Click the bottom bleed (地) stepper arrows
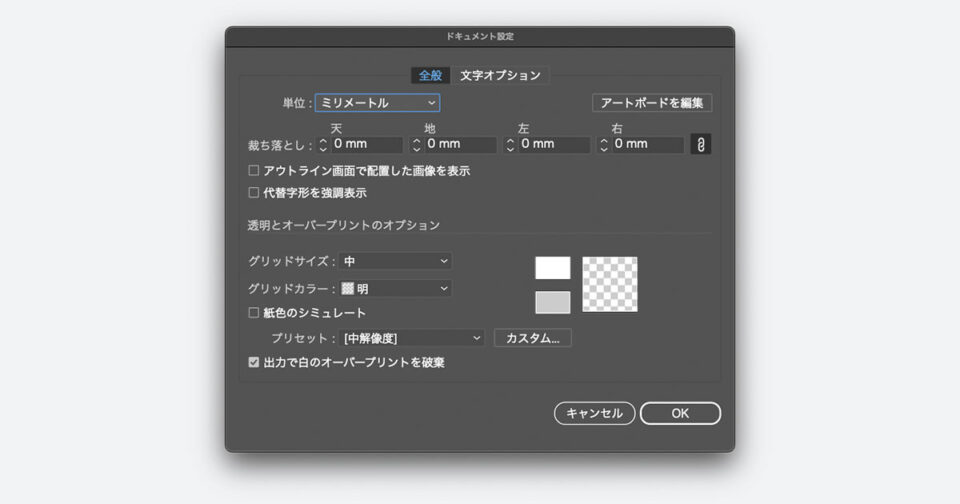This screenshot has width=960, height=504. click(417, 145)
